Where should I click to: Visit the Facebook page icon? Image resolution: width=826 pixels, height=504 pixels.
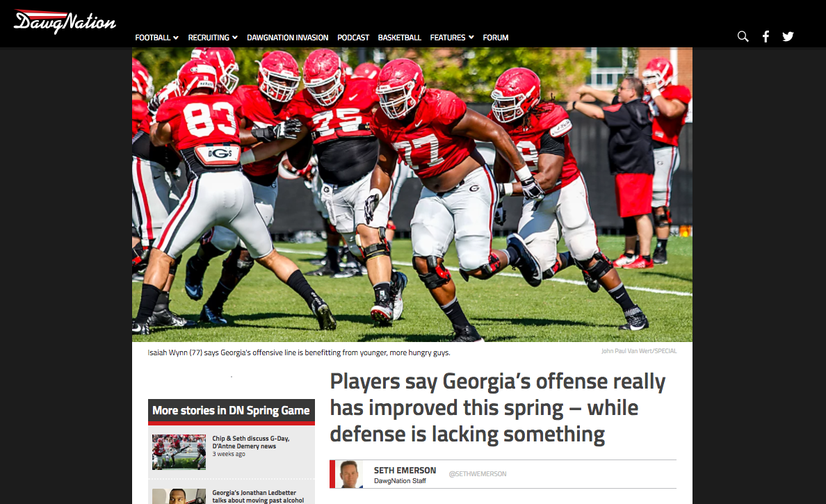766,36
